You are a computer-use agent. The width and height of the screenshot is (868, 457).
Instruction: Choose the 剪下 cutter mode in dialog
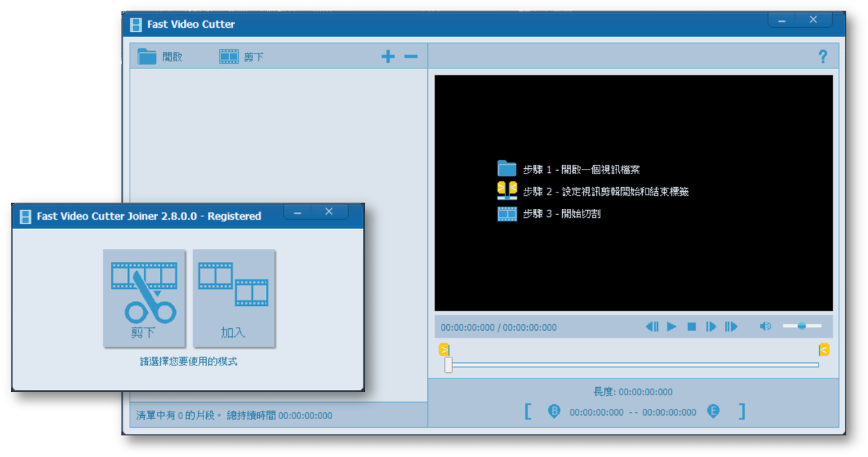point(144,298)
